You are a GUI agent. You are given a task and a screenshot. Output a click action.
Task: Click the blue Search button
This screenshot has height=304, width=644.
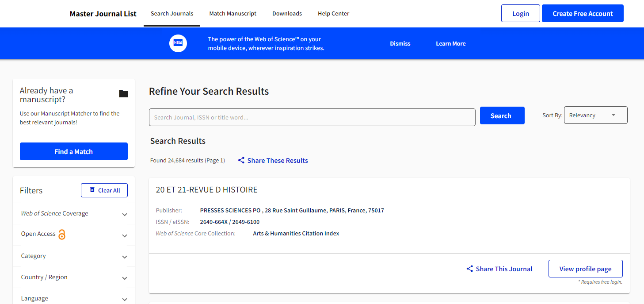tap(502, 115)
